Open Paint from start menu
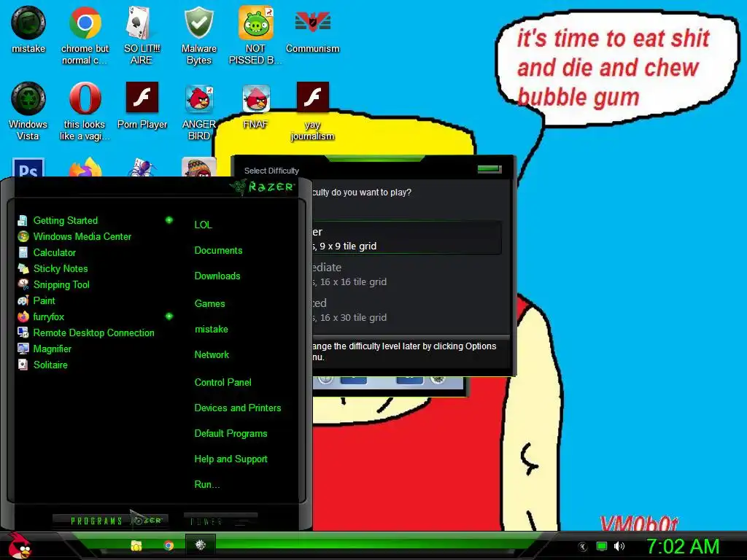The image size is (747, 560). tap(36, 300)
